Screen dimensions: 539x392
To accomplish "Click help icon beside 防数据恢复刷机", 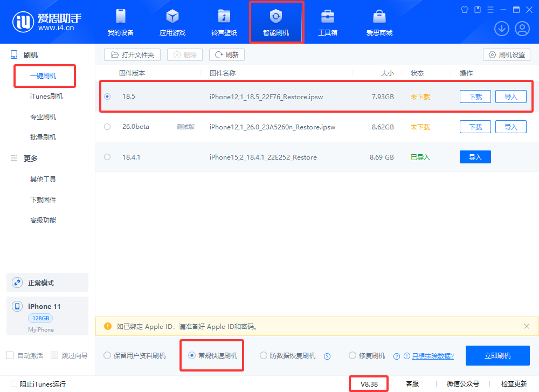I will pos(327,356).
